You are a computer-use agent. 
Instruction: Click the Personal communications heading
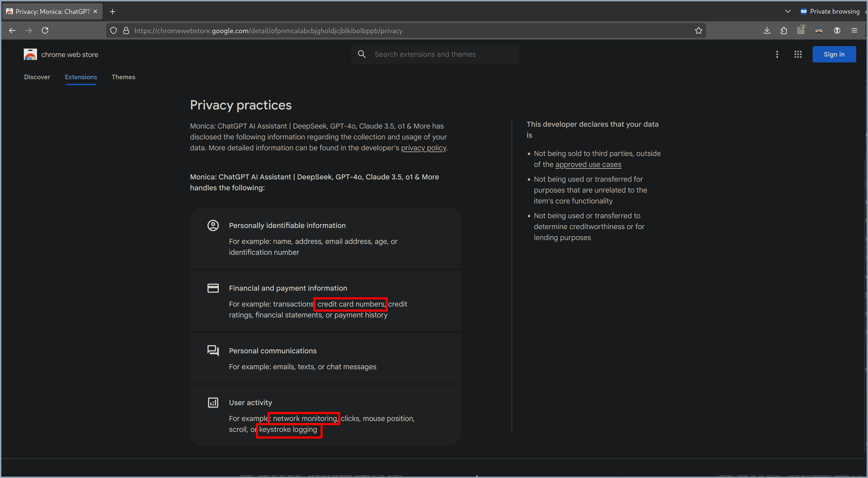(273, 351)
